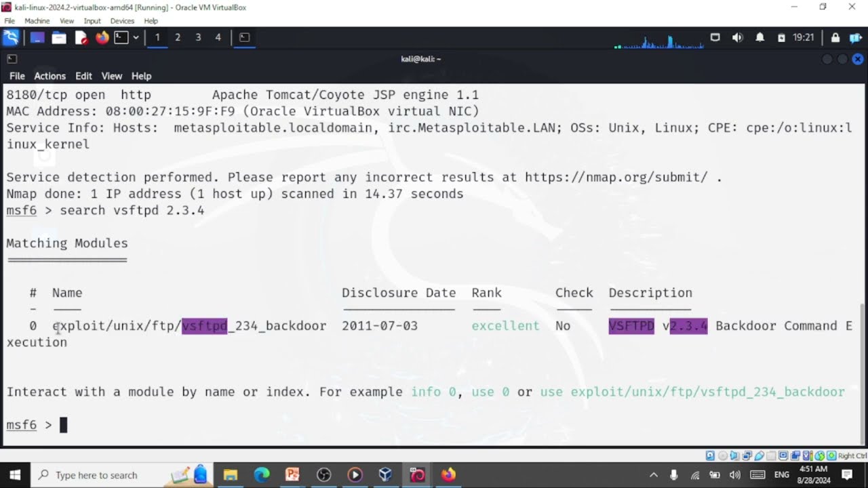Show hidden icons in Windows system tray

tap(654, 475)
